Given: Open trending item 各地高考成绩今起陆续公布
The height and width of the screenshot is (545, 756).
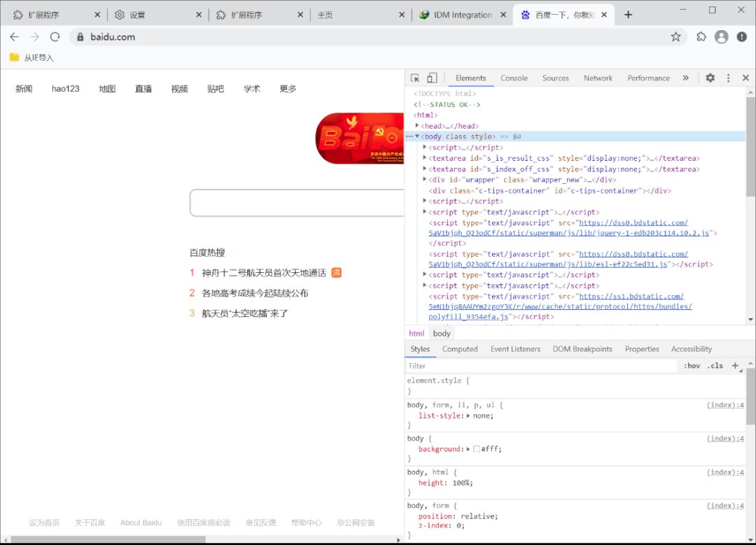Looking at the screenshot, I should [255, 293].
